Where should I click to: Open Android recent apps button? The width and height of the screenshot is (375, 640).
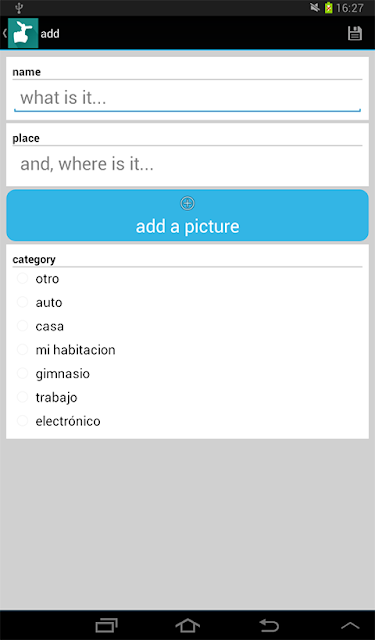107,624
